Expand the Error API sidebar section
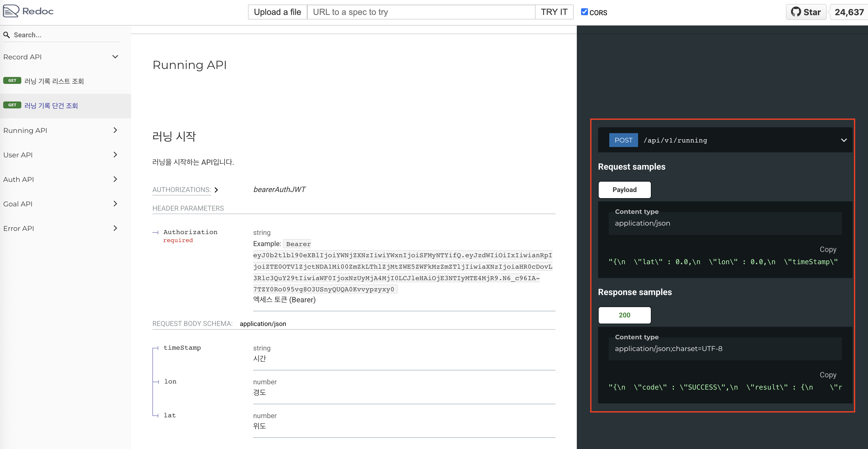 click(65, 228)
